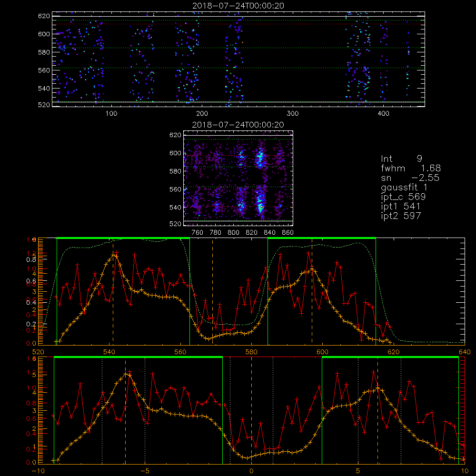The width and height of the screenshot is (476, 476).
Task: Select the 'fwhm 1.68' readout text
Action: coord(411,168)
